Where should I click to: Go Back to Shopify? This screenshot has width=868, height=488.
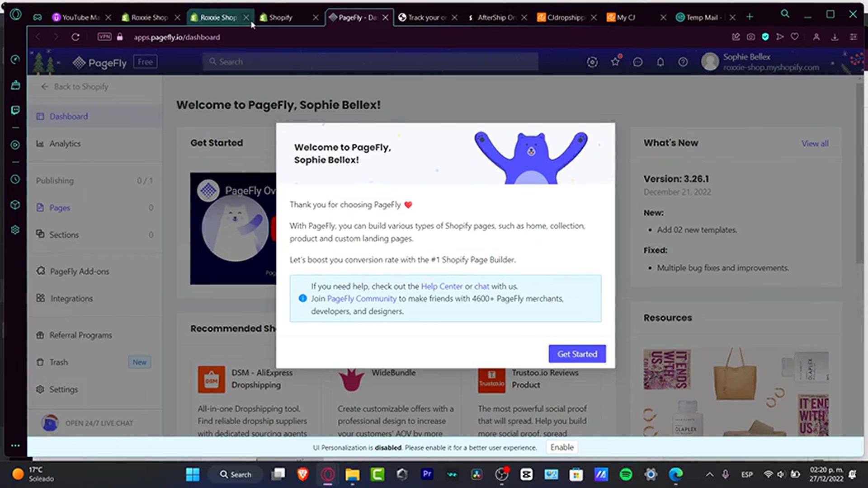tap(75, 87)
